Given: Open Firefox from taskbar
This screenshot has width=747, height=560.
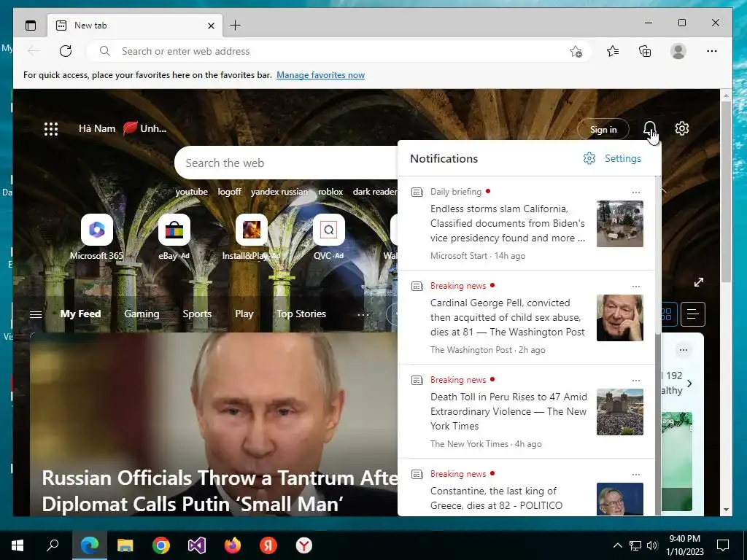Looking at the screenshot, I should click(x=233, y=545).
